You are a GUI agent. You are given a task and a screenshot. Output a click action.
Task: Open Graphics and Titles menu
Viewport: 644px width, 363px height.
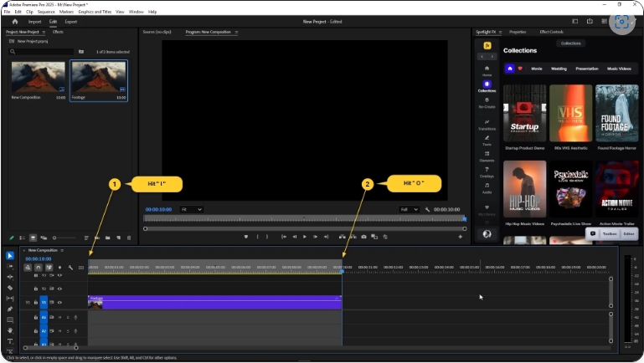click(x=95, y=12)
